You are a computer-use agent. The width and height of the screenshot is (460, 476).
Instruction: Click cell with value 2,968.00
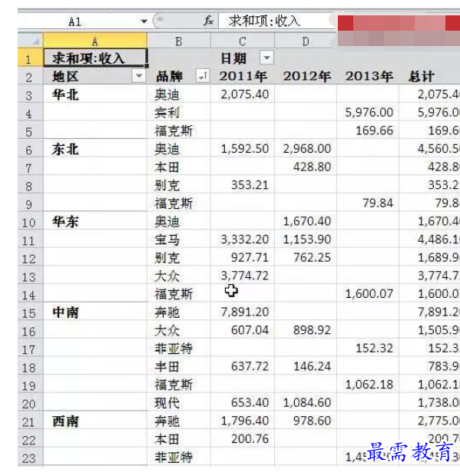(x=306, y=149)
